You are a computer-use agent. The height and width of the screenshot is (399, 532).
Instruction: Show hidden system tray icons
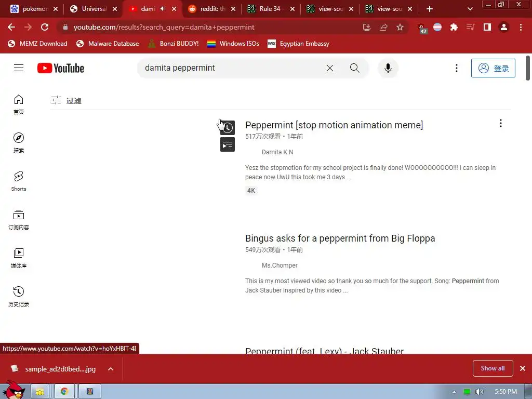[x=454, y=392]
